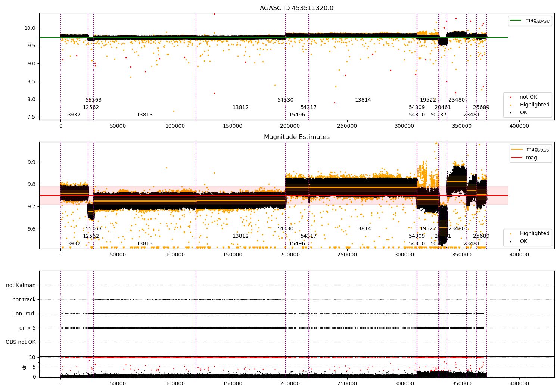The height and width of the screenshot is (392, 560).
Task: Click the 400000 x-axis tick in AGASC plot
Action: point(519,126)
